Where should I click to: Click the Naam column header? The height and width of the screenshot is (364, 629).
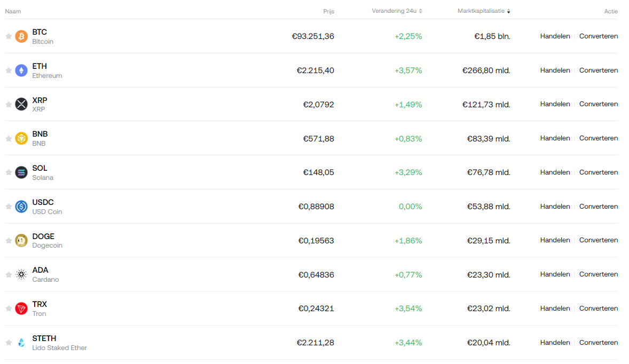pos(13,11)
